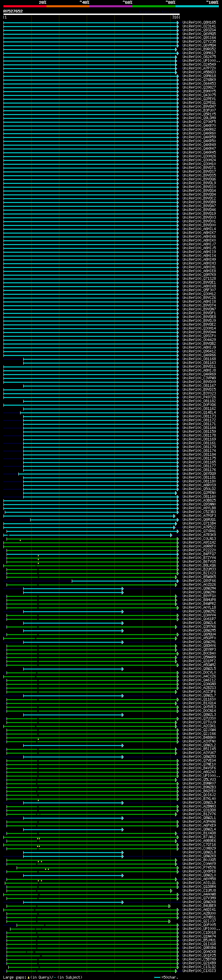222x980 pixels.
Task: Click hit label UniRef100_B0JUQ5
Action: click(199, 860)
